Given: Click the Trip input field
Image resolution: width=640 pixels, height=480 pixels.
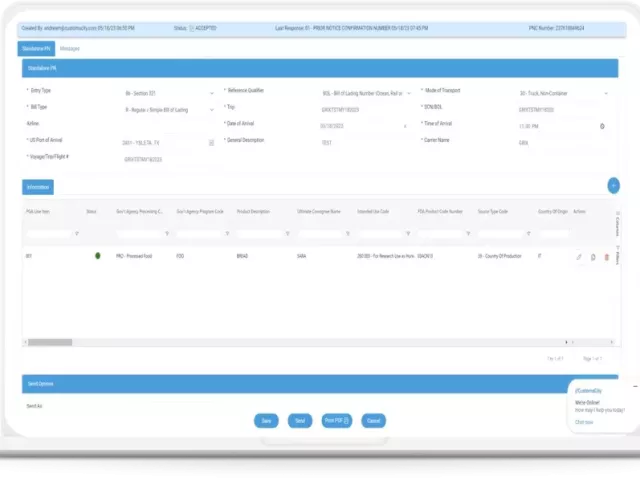Looking at the screenshot, I should tap(366, 110).
